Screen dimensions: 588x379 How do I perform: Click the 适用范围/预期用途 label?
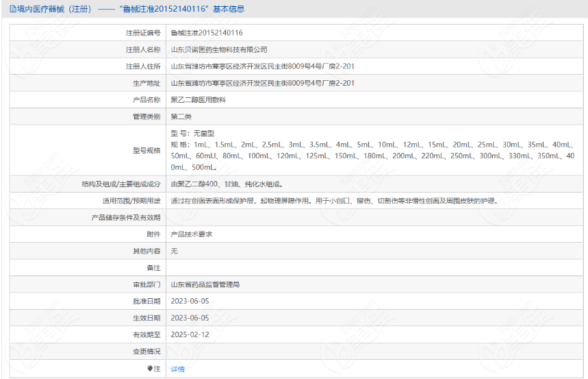pyautogui.click(x=131, y=201)
